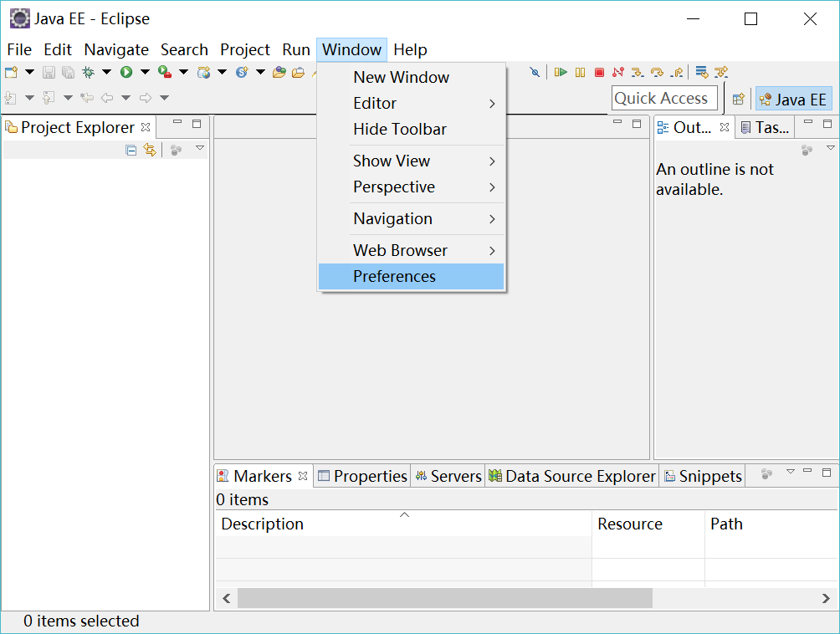Click the green Run play icon

point(126,72)
